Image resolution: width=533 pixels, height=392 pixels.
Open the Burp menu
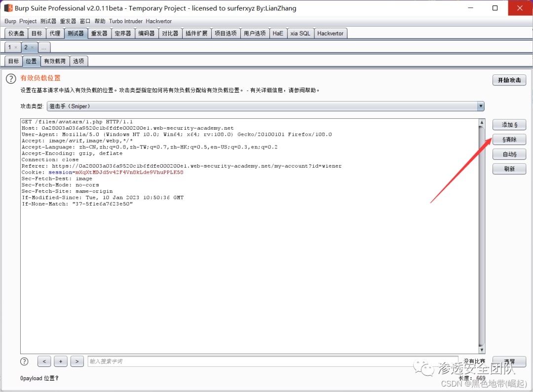click(x=10, y=21)
